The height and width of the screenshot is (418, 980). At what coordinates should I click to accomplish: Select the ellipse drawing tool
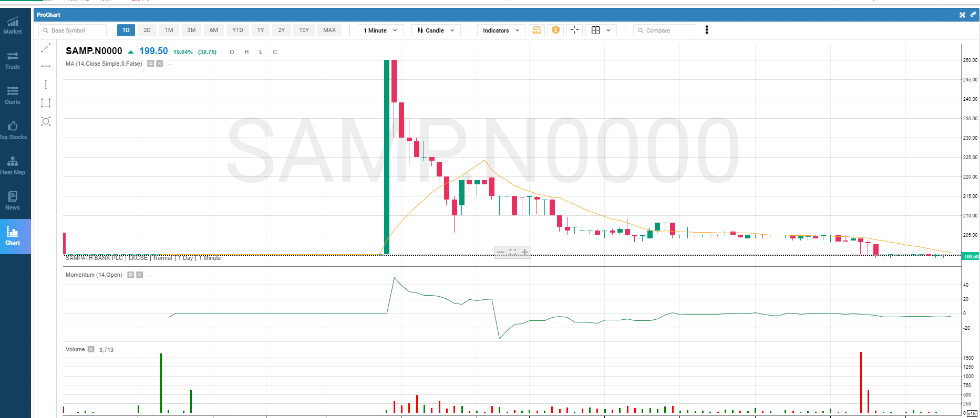[46, 121]
